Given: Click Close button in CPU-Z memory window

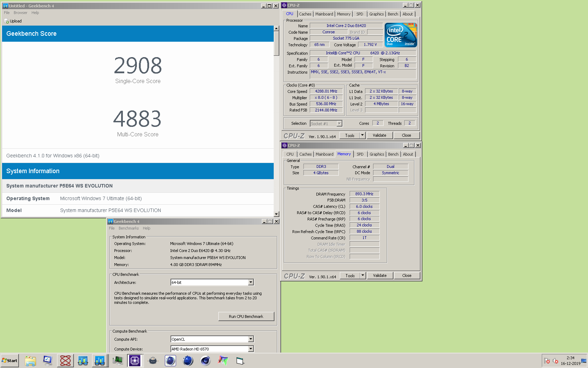Looking at the screenshot, I should coord(407,275).
